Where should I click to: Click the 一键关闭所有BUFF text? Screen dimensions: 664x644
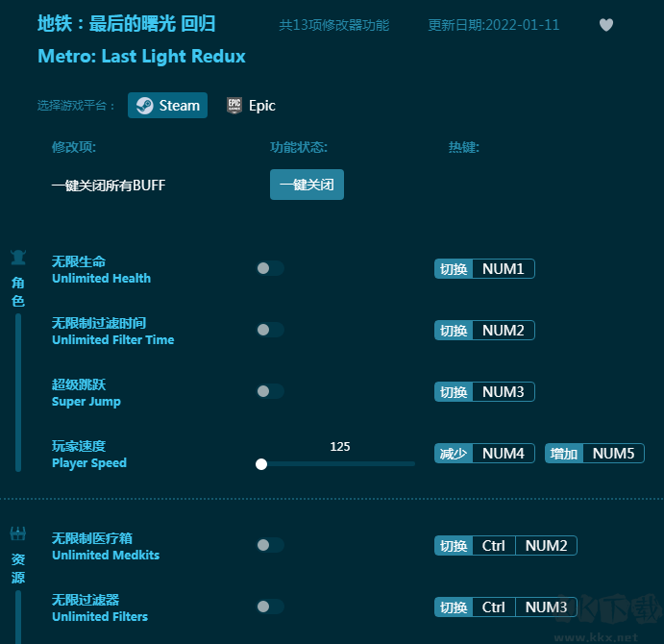[x=109, y=186]
